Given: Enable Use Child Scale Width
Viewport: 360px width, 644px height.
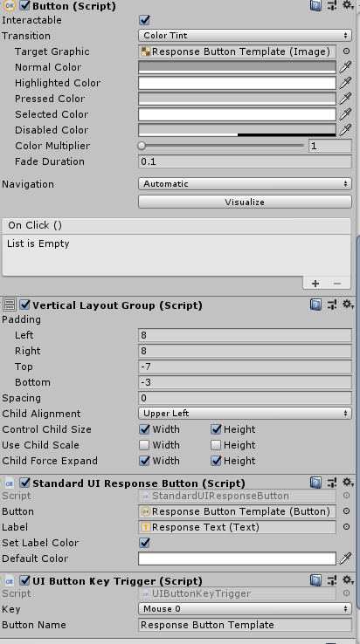Looking at the screenshot, I should pos(144,445).
